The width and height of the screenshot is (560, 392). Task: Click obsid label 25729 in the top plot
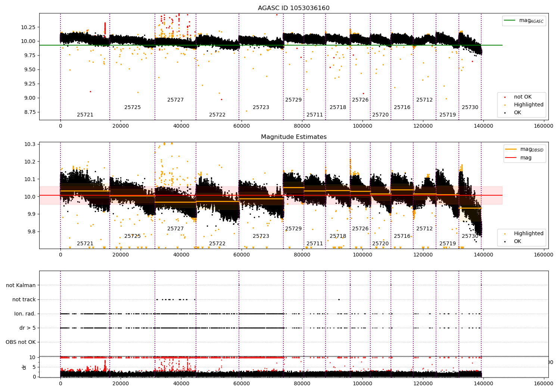[293, 100]
